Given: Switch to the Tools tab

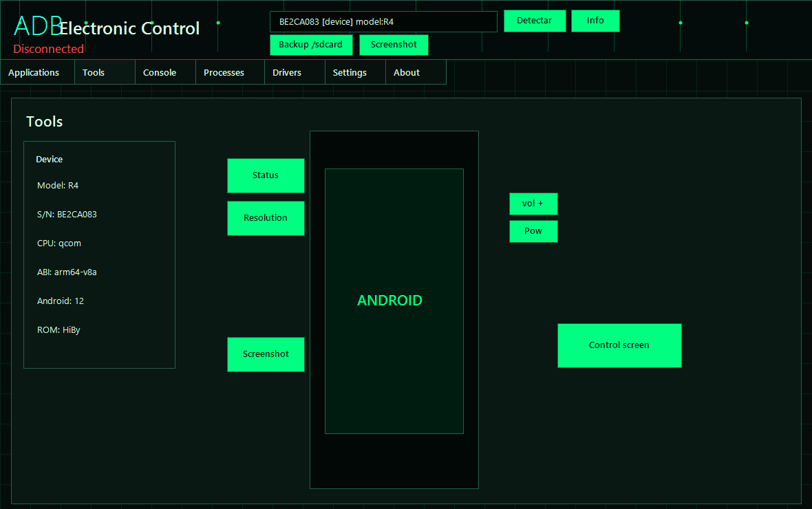Looking at the screenshot, I should point(105,72).
